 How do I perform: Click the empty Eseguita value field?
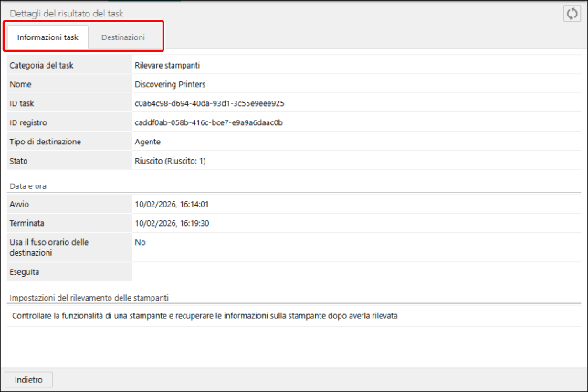pyautogui.click(x=356, y=271)
